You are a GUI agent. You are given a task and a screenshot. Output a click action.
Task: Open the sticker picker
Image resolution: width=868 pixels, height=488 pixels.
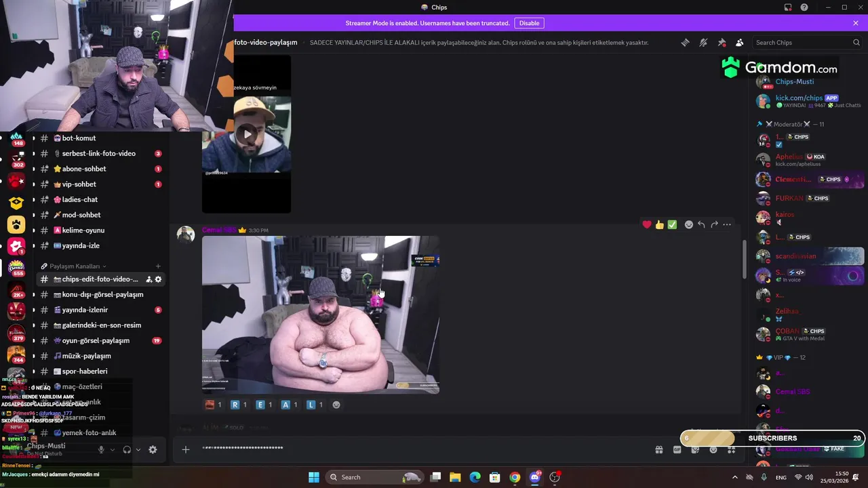(695, 449)
